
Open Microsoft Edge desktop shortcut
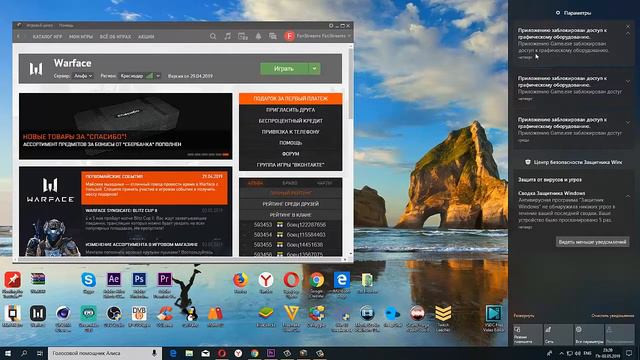(x=342, y=282)
